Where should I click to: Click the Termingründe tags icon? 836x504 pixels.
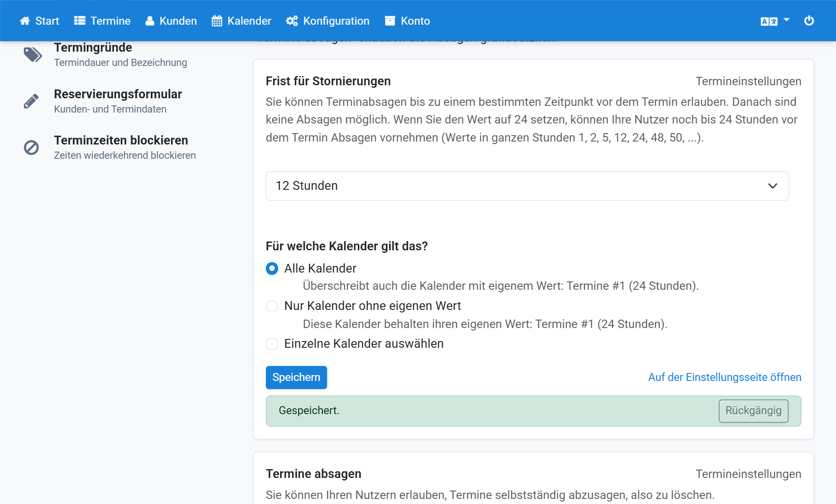tap(33, 55)
